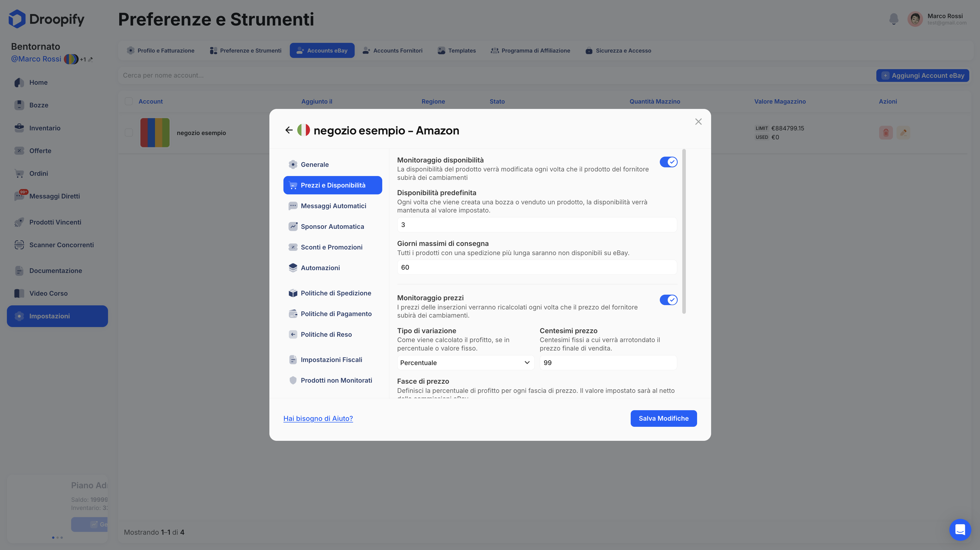Switch to the Templates tab
Image resolution: width=980 pixels, height=550 pixels.
click(x=457, y=51)
